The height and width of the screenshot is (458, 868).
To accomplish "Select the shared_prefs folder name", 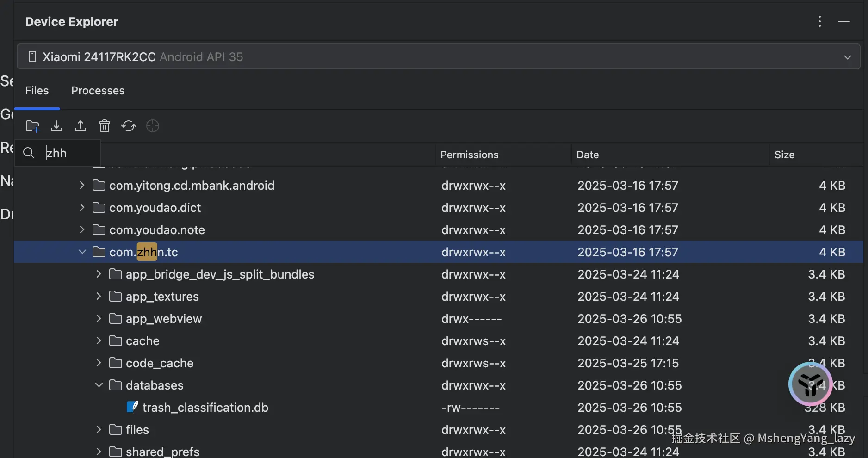I will (163, 452).
